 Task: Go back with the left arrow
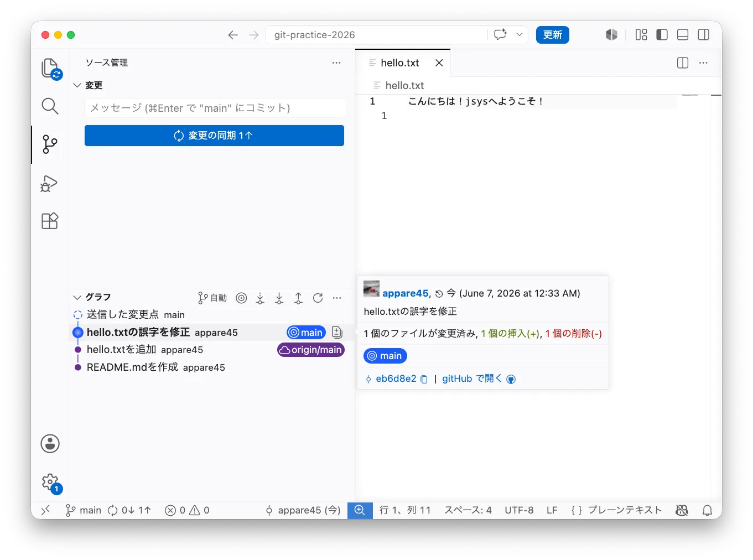(x=233, y=35)
